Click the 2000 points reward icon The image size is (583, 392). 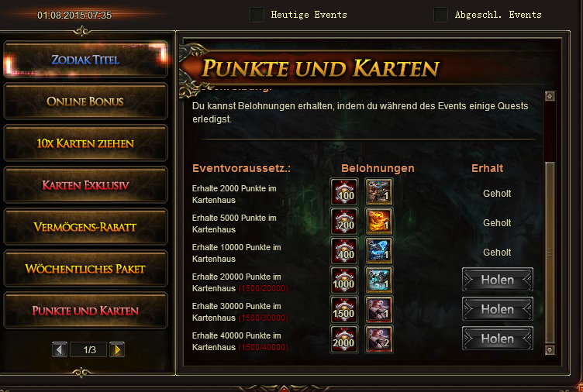(x=344, y=339)
